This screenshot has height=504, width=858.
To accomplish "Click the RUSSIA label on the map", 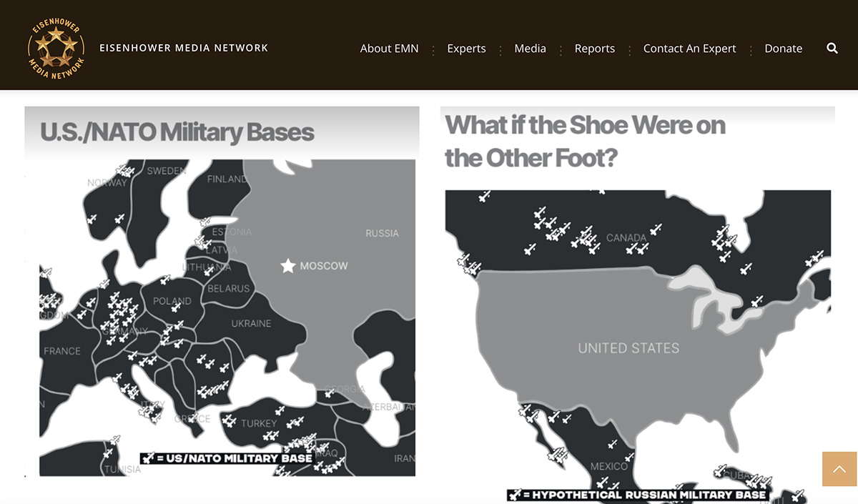I will [x=382, y=233].
